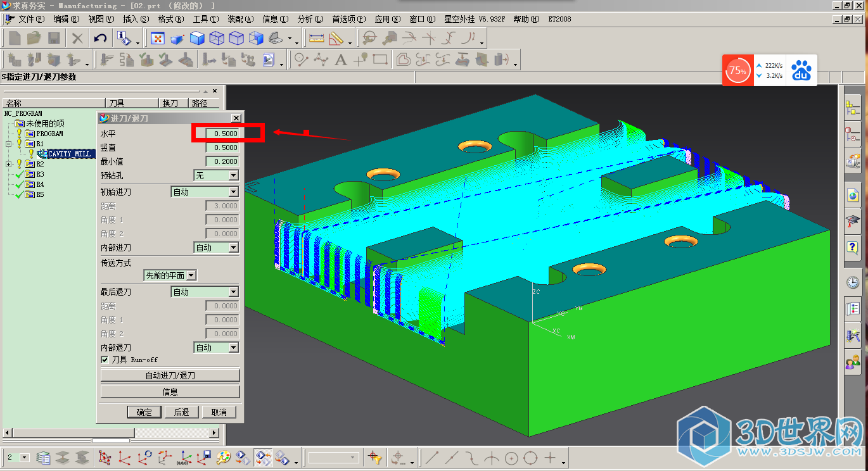
Task: Click the Delete X toolbar icon
Action: [x=77, y=39]
